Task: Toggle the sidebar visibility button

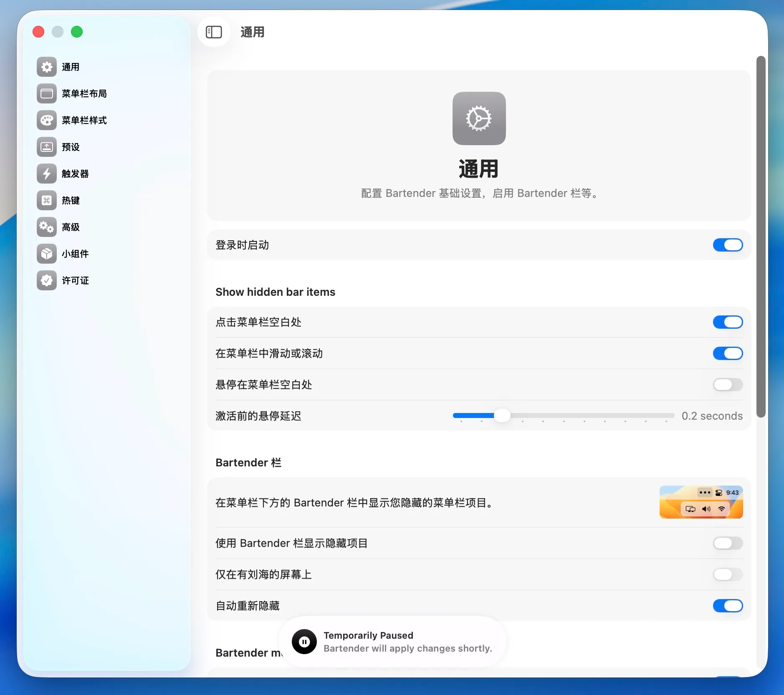Action: coord(214,32)
